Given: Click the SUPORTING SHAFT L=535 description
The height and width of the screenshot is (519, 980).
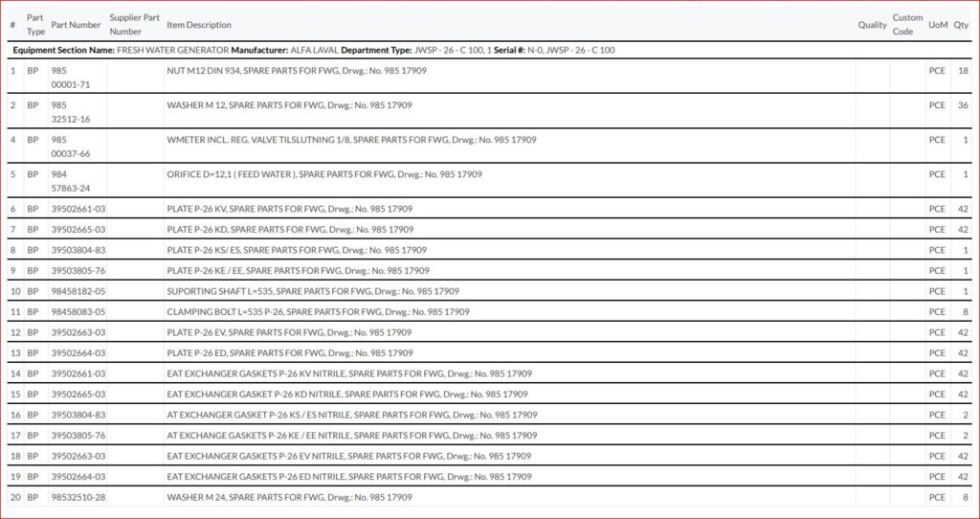Looking at the screenshot, I should 312,291.
